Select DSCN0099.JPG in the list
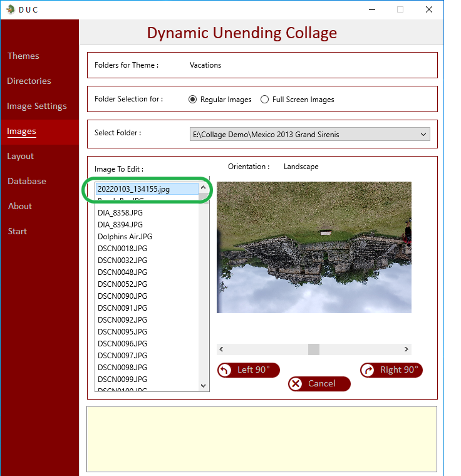Viewport: 461px width, 476px height. pos(122,379)
